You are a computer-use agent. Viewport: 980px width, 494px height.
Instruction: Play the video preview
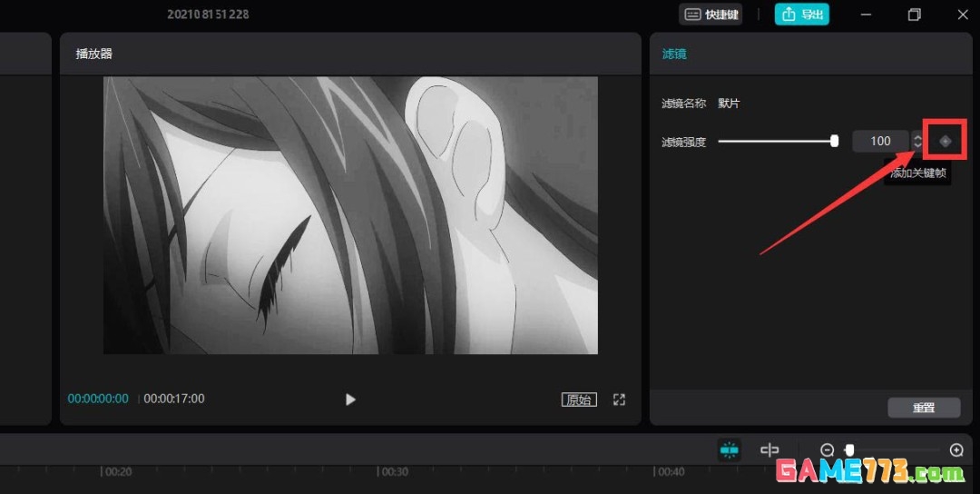pos(350,399)
